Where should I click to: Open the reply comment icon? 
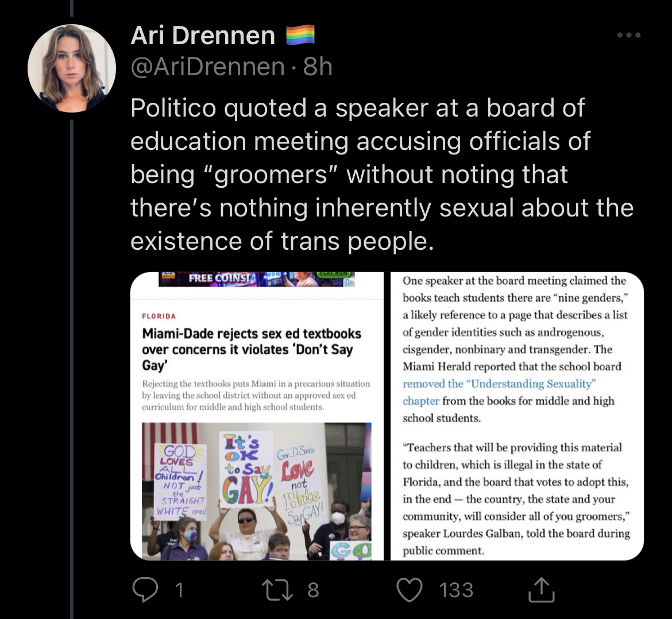[x=145, y=590]
